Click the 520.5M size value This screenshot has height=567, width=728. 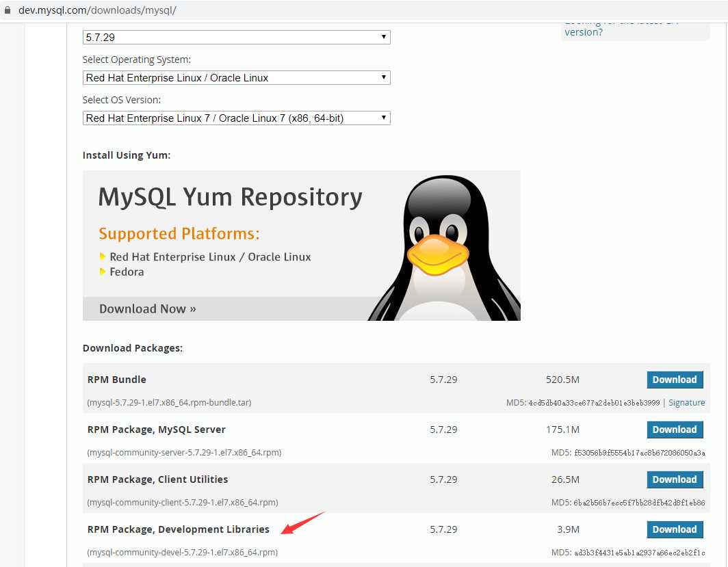click(562, 380)
